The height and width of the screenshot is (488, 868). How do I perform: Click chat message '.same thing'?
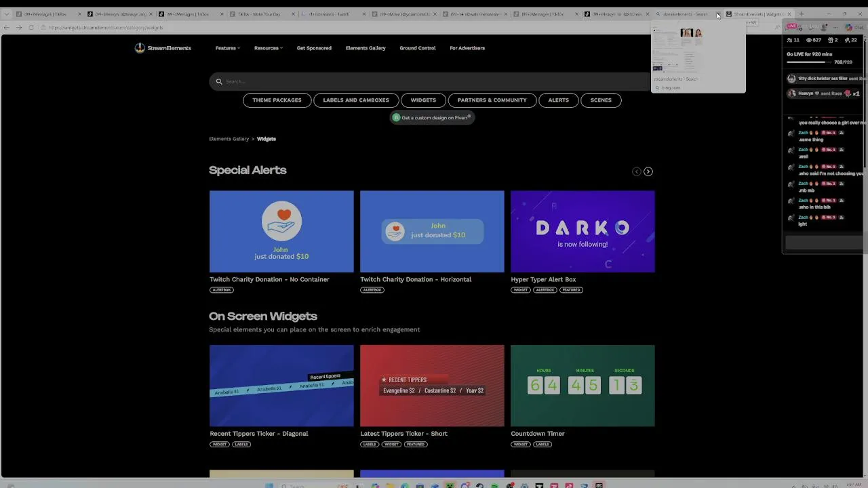pyautogui.click(x=810, y=140)
